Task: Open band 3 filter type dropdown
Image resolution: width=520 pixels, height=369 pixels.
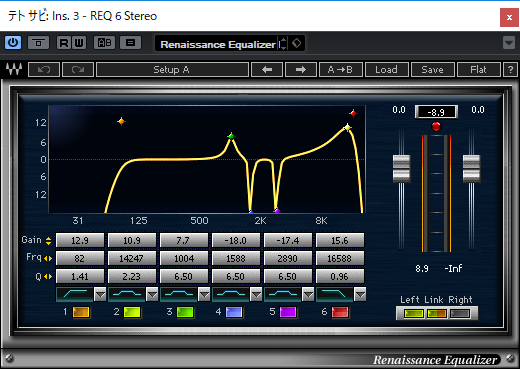Action: click(204, 294)
